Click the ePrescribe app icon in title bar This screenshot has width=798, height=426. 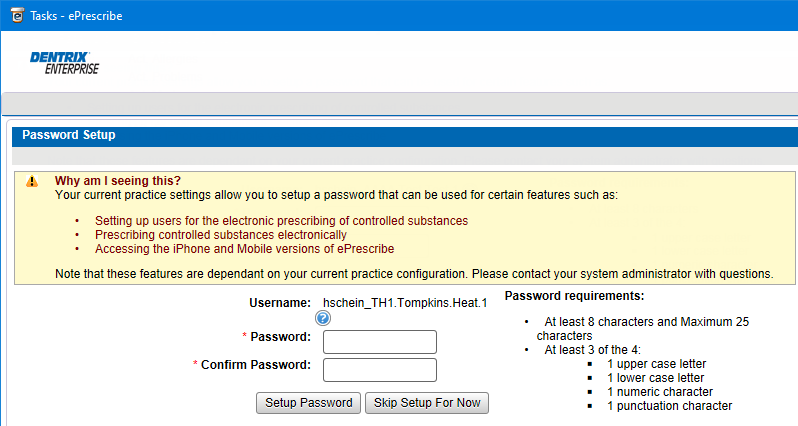[x=15, y=14]
